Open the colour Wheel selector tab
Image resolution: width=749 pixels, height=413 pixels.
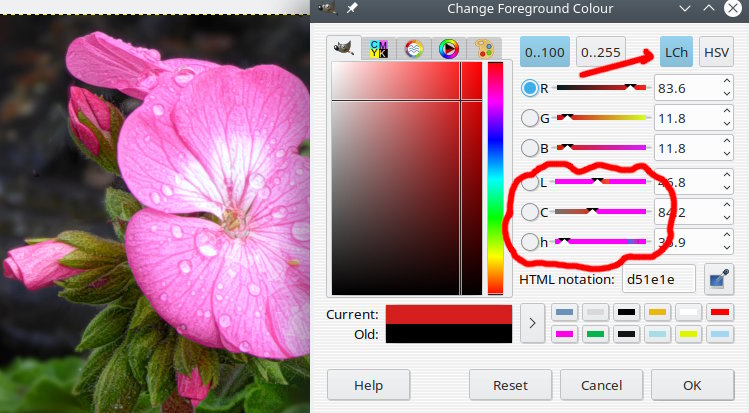click(449, 49)
